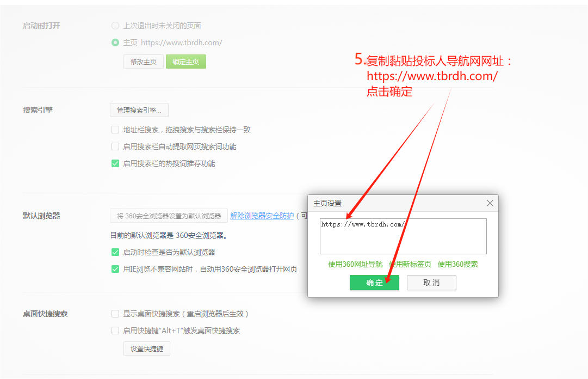Viewport: 588px width, 379px height.
Task: Click the '默认浏览器' section label
Action: pos(41,216)
